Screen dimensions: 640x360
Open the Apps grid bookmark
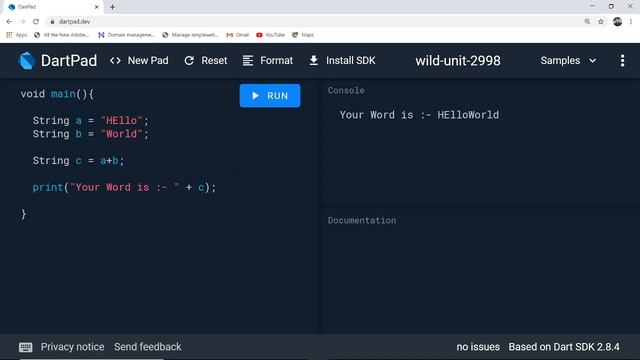click(17, 35)
